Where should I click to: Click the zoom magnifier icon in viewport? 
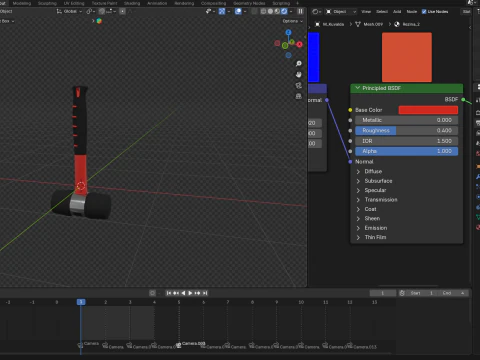[x=299, y=63]
